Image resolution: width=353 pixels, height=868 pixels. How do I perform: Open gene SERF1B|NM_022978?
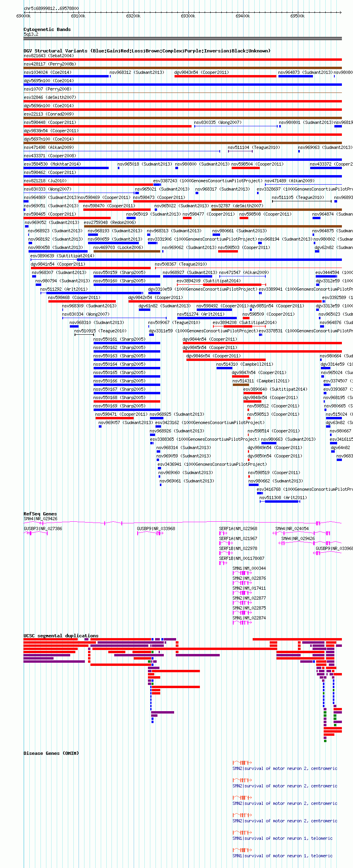[238, 548]
